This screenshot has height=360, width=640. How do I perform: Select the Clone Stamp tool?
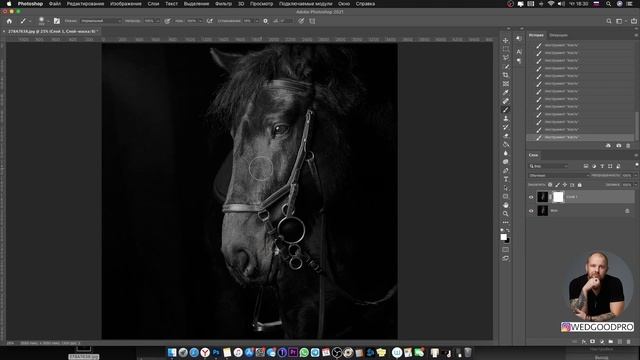click(x=506, y=118)
